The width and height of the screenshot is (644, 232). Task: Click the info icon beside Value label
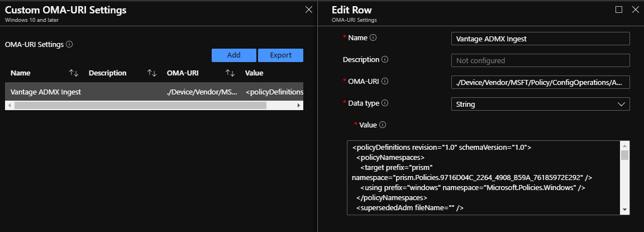click(383, 125)
